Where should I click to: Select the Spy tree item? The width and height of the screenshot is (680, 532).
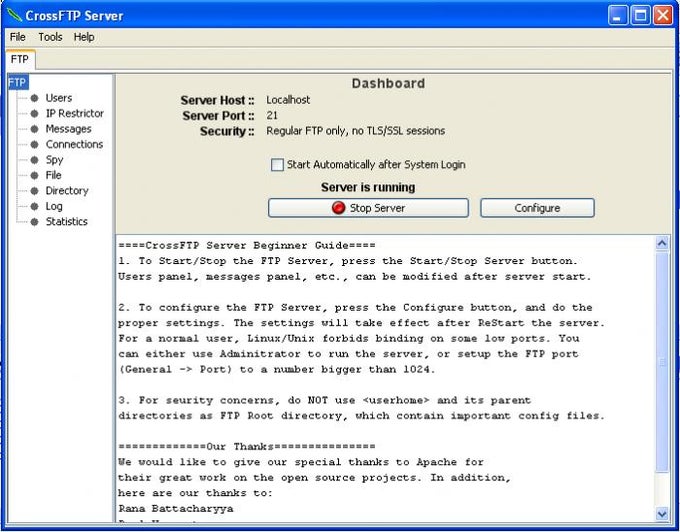(54, 160)
